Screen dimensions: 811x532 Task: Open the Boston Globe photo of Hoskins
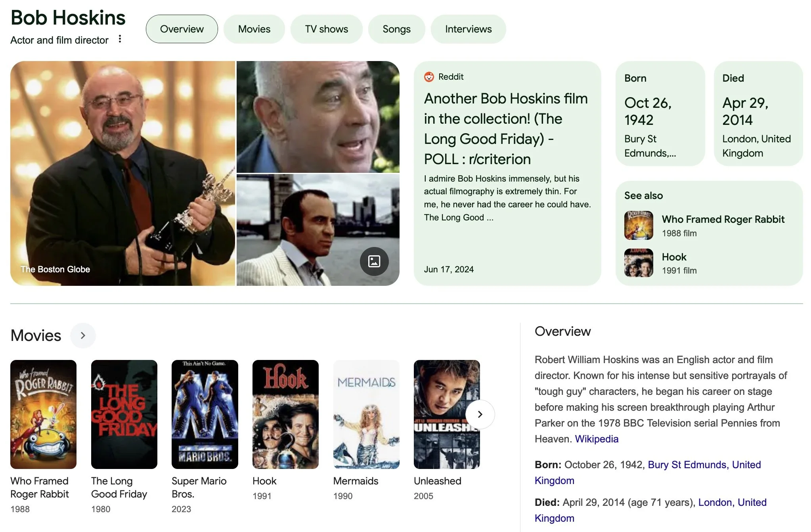pos(123,173)
